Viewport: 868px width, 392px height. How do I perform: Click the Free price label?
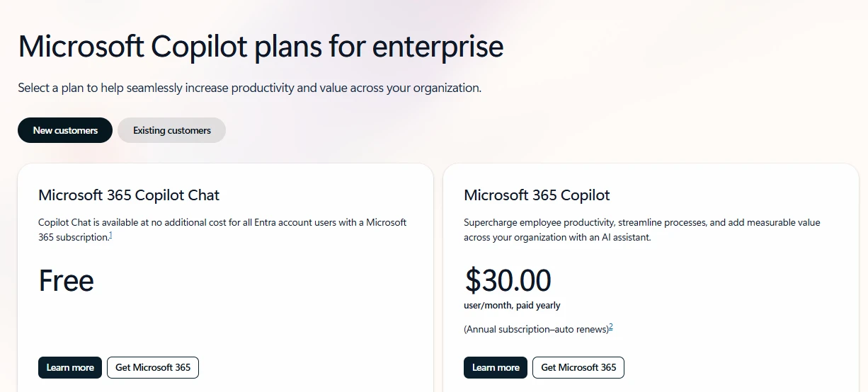[x=66, y=281]
